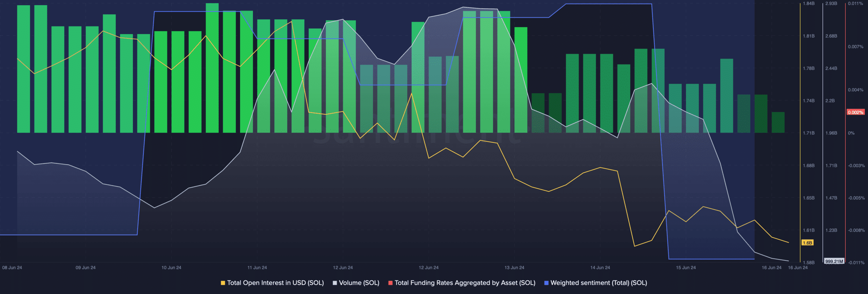Click the 1.81B open interest axis label
This screenshot has height=294, width=868.
pos(809,36)
